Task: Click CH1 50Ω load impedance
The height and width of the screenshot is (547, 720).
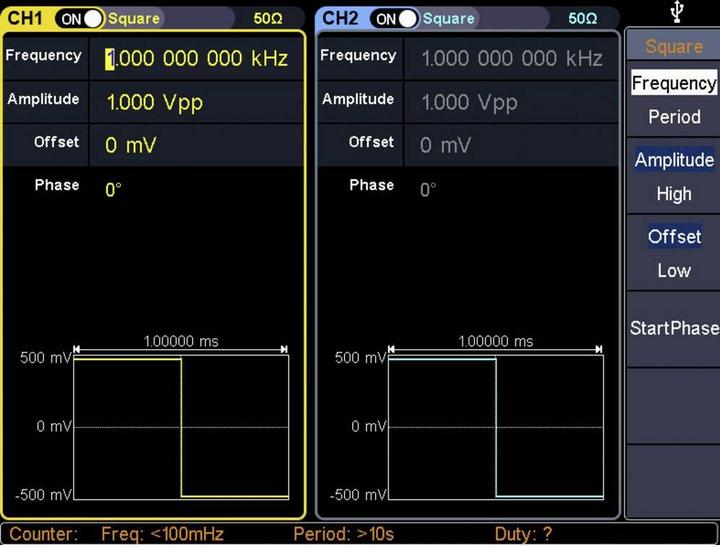Action: 268,18
